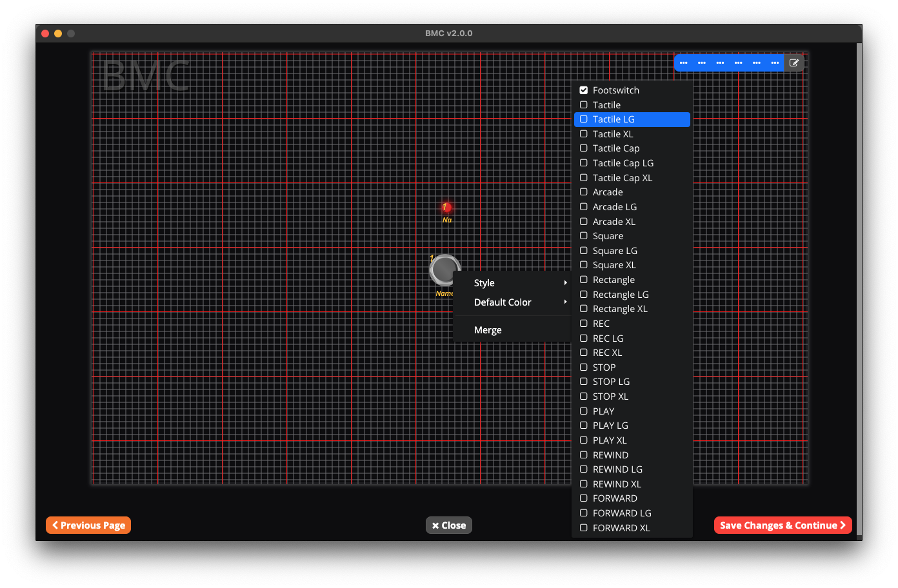Choose the FORWARD XL button style
This screenshot has height=588, width=898.
point(632,528)
